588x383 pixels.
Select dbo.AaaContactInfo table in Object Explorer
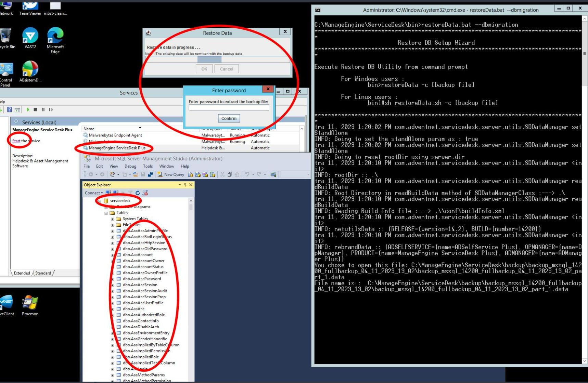[141, 321]
